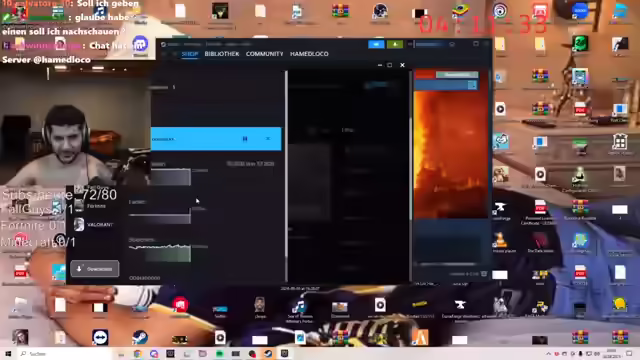Click the orange fire game thumbnail

pyautogui.click(x=451, y=154)
